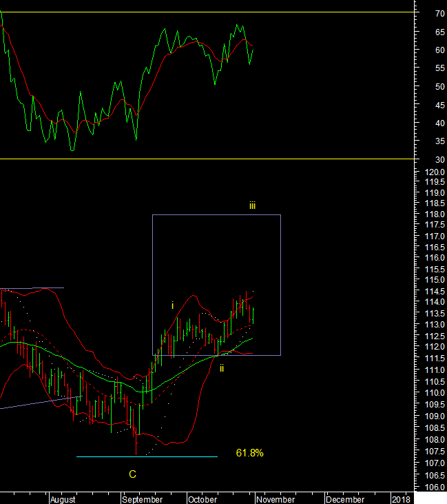This screenshot has height=504, width=447.
Task: Click the 70 value on the oscillator scale
Action: [439, 14]
